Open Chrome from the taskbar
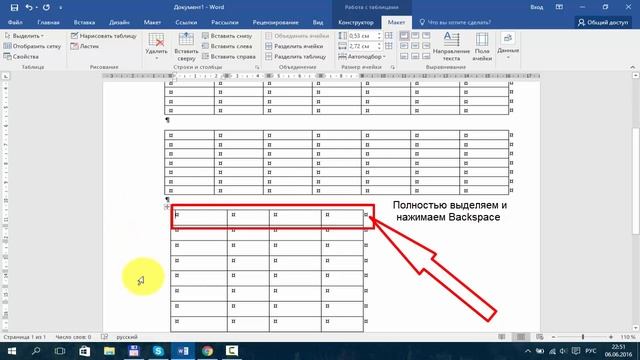Viewport: 640px width, 360px height. point(207,351)
